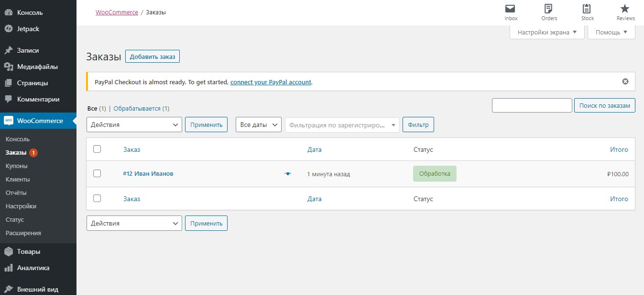The width and height of the screenshot is (644, 295).
Task: Open the Reviews star icon
Action: 625,9
